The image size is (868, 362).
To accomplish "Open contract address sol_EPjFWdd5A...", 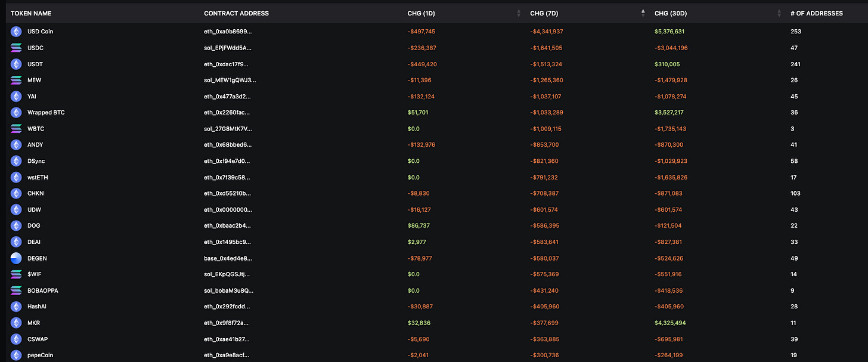I will [x=228, y=48].
